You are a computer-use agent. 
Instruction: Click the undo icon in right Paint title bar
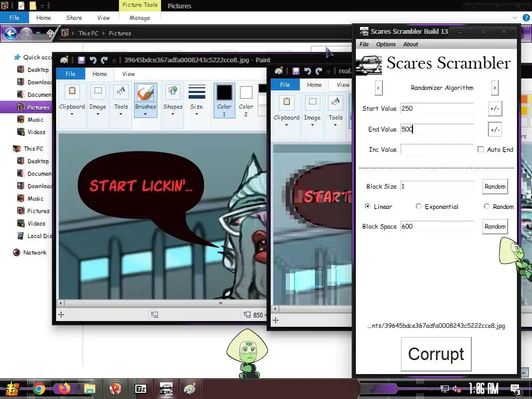click(308, 71)
